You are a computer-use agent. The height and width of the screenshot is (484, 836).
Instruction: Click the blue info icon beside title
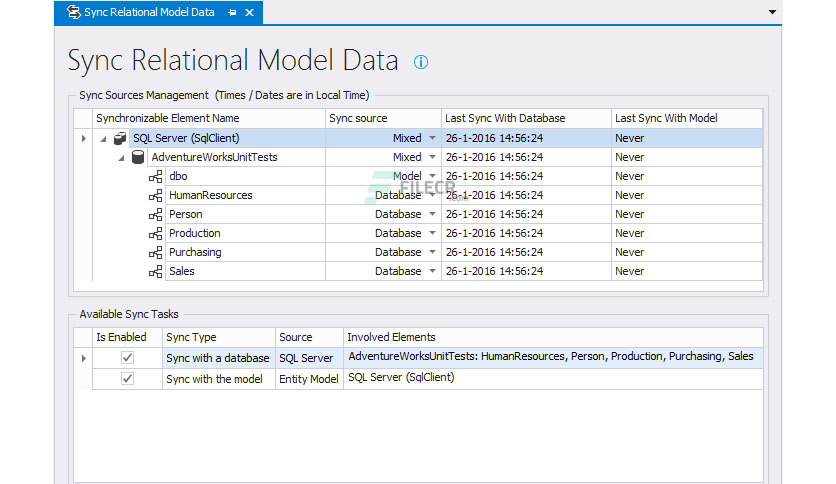[x=421, y=62]
